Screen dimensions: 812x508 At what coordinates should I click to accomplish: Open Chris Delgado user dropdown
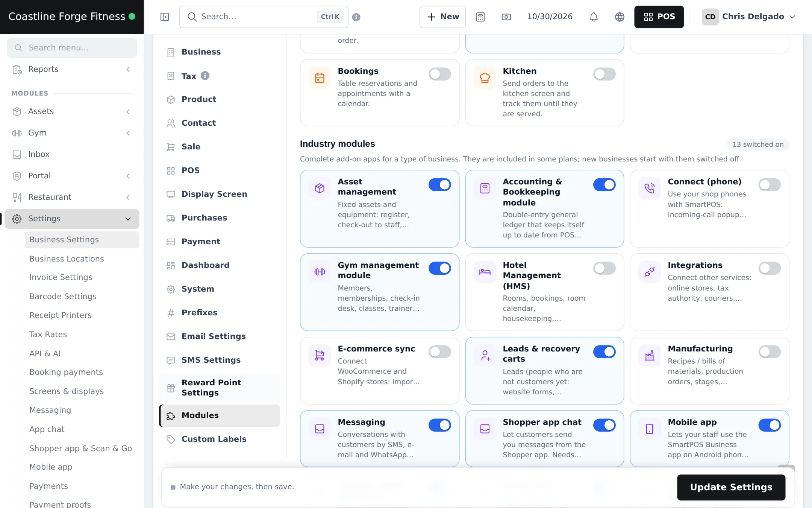click(x=748, y=17)
